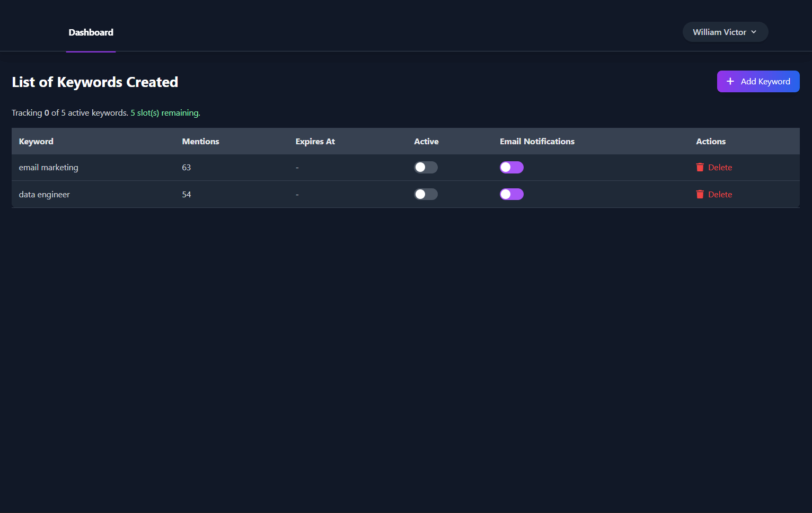Click the plus icon on Add Keyword
Image resolution: width=812 pixels, height=513 pixels.
pos(730,81)
